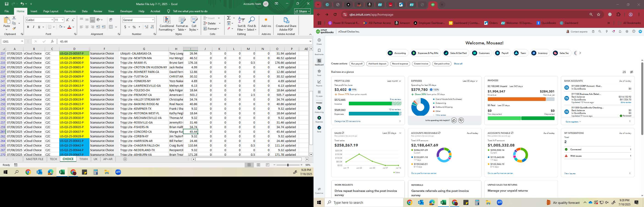Image resolution: width=644 pixels, height=207 pixels.
Task: Reload the browser page
Action: click(335, 14)
